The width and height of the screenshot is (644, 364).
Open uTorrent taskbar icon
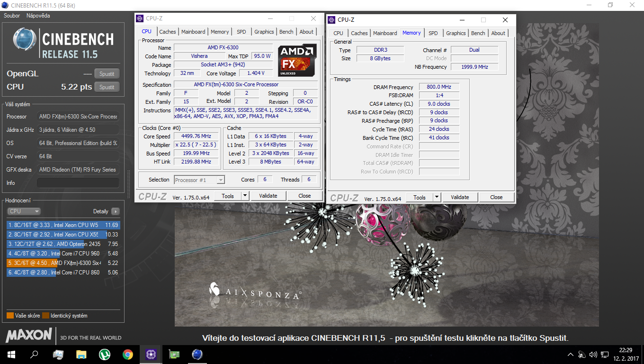click(x=104, y=354)
